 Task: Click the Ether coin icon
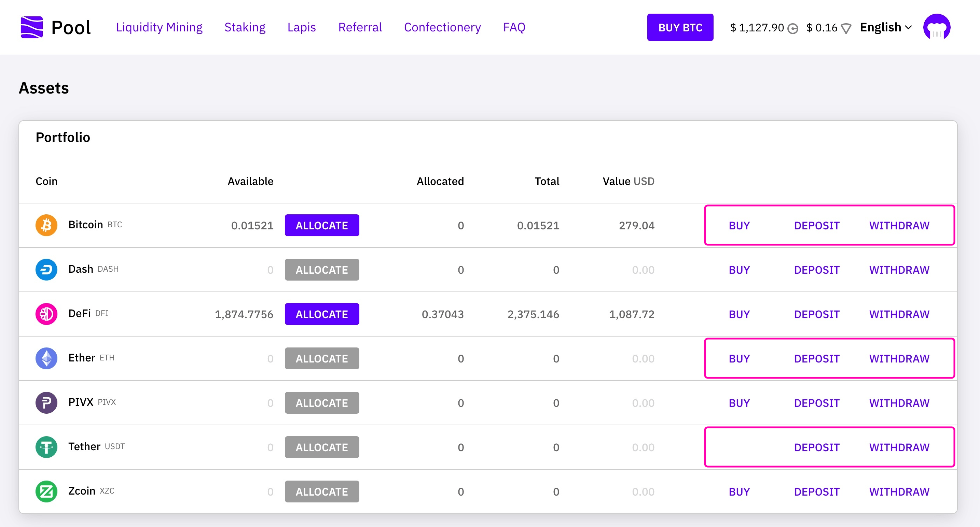pos(46,358)
